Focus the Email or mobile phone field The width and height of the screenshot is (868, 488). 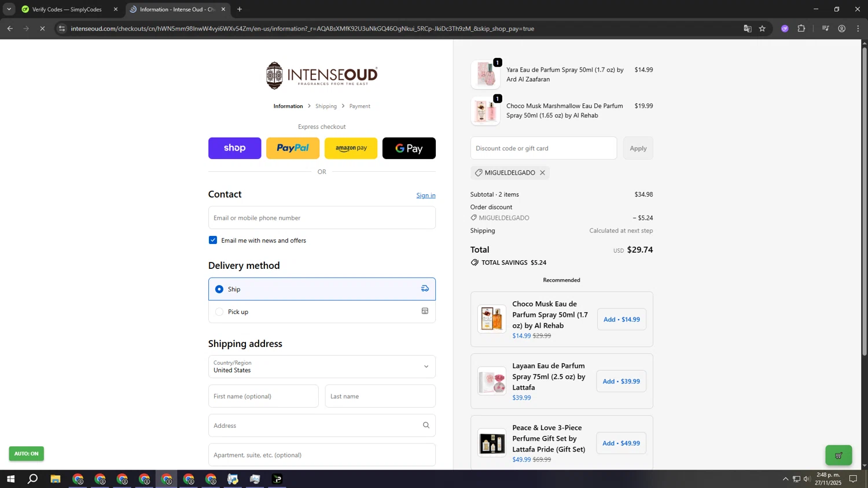[322, 217]
